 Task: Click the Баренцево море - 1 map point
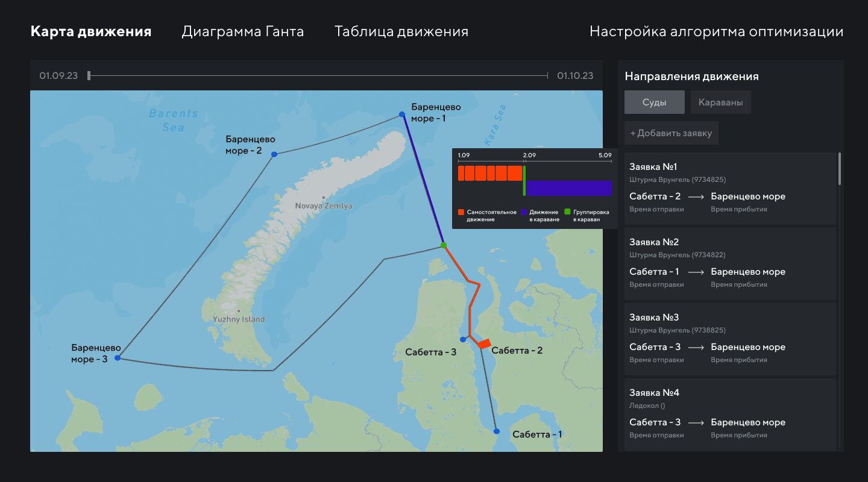[x=402, y=114]
